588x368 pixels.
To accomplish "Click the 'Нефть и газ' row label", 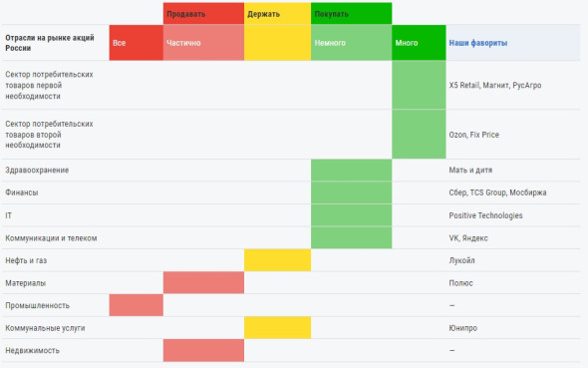I will click(x=26, y=260).
